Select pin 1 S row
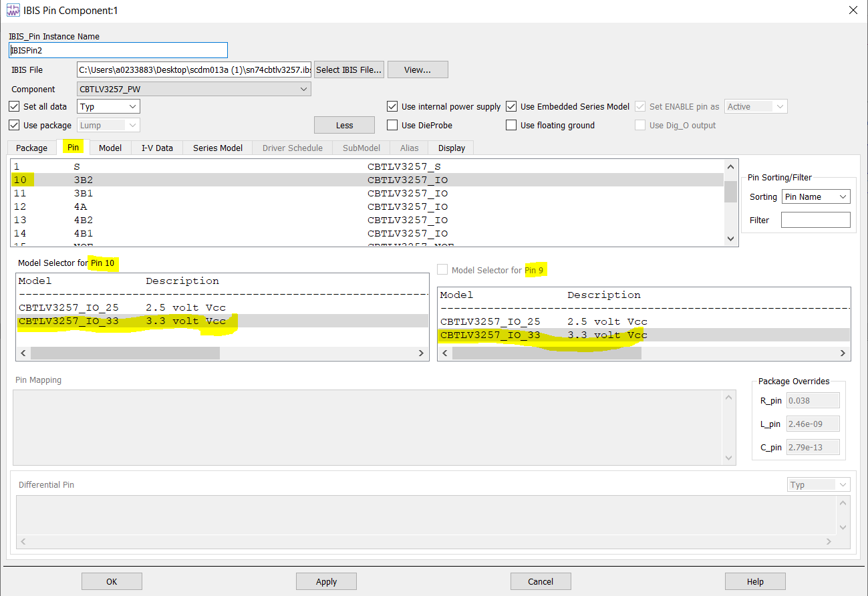868x596 pixels. [x=368, y=166]
